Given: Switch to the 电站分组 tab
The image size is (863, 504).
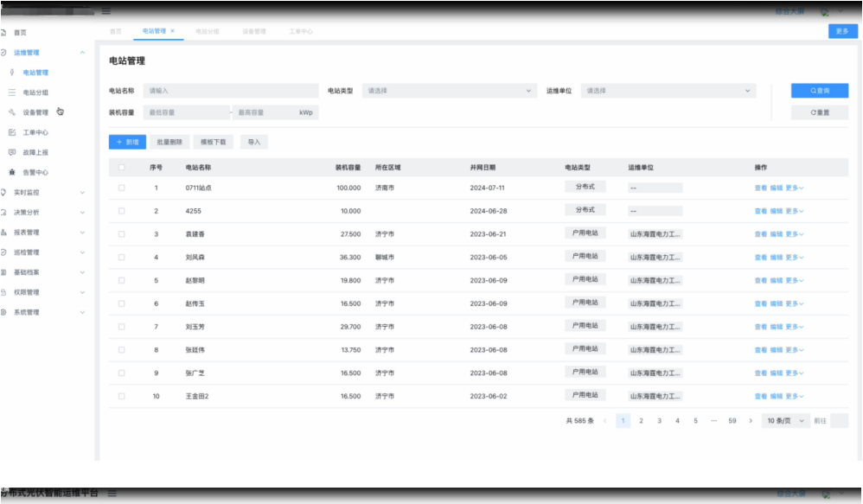Looking at the screenshot, I should click(207, 31).
